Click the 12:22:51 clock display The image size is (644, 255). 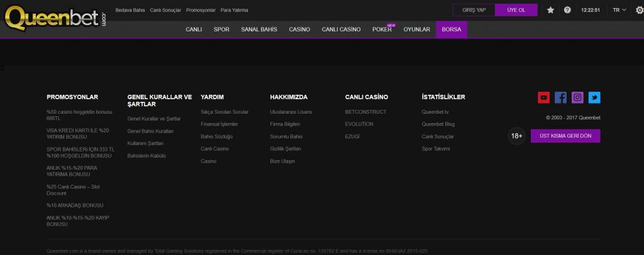pos(591,10)
